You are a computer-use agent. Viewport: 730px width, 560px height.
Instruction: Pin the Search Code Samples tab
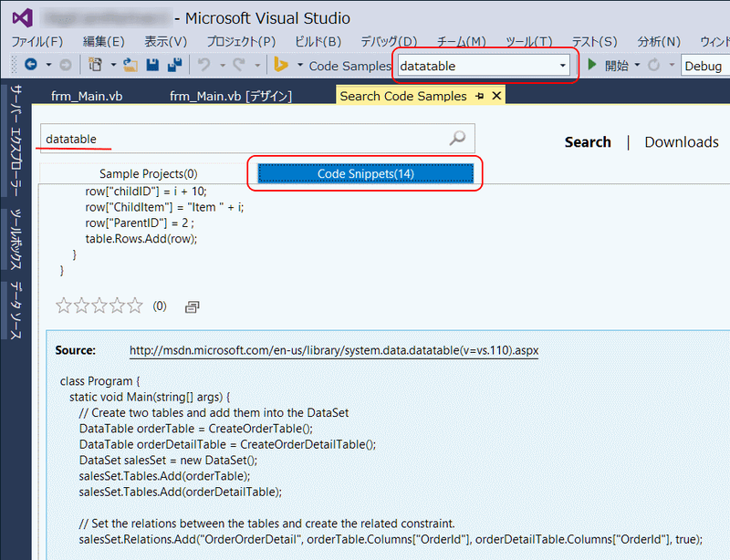tap(480, 96)
